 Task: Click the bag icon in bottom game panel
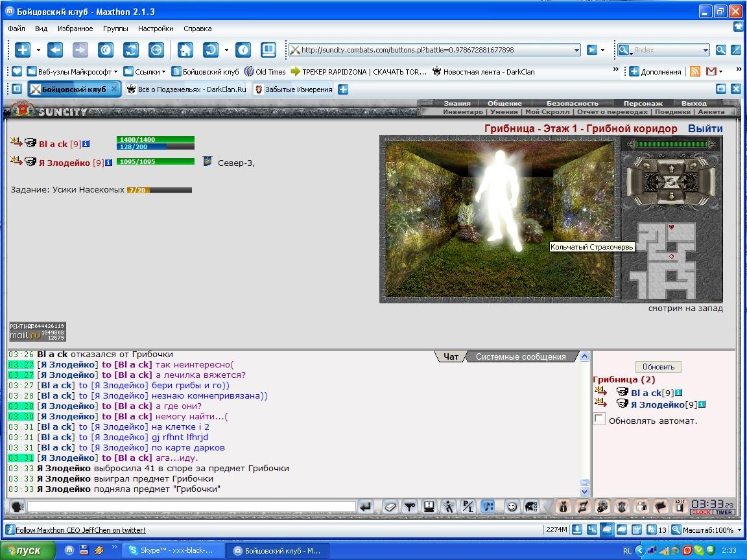point(563,507)
